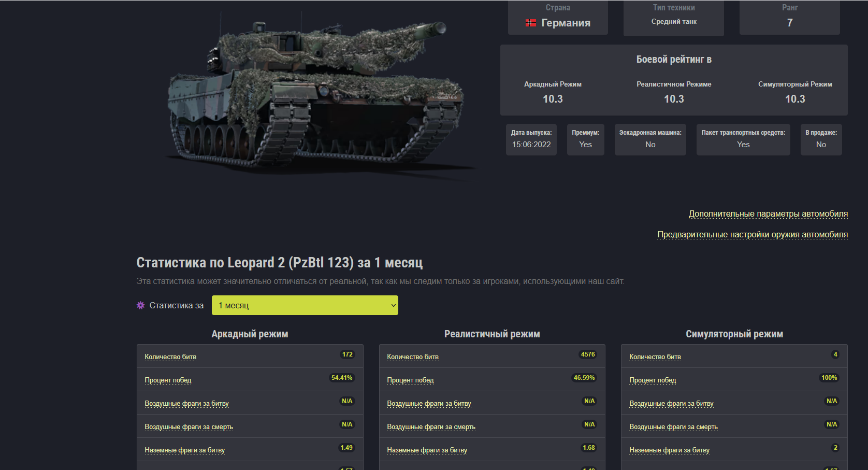Viewport: 868px width, 470px height.
Task: Click the Реалистичный режим column heading
Action: (x=492, y=334)
